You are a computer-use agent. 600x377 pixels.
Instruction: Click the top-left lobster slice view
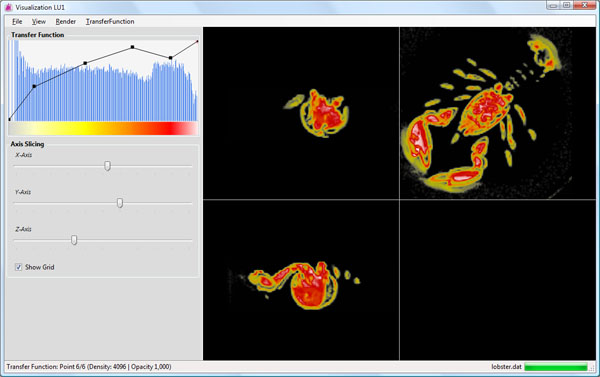click(301, 113)
